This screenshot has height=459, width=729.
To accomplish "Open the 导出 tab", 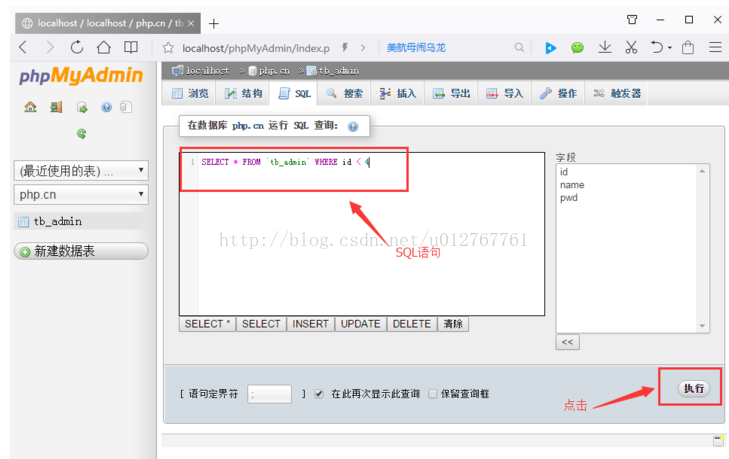I will (451, 93).
